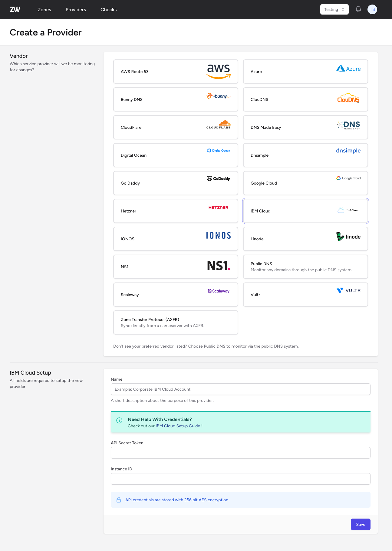Select IONOS vendor label
The image size is (392, 551).
coord(127,239)
